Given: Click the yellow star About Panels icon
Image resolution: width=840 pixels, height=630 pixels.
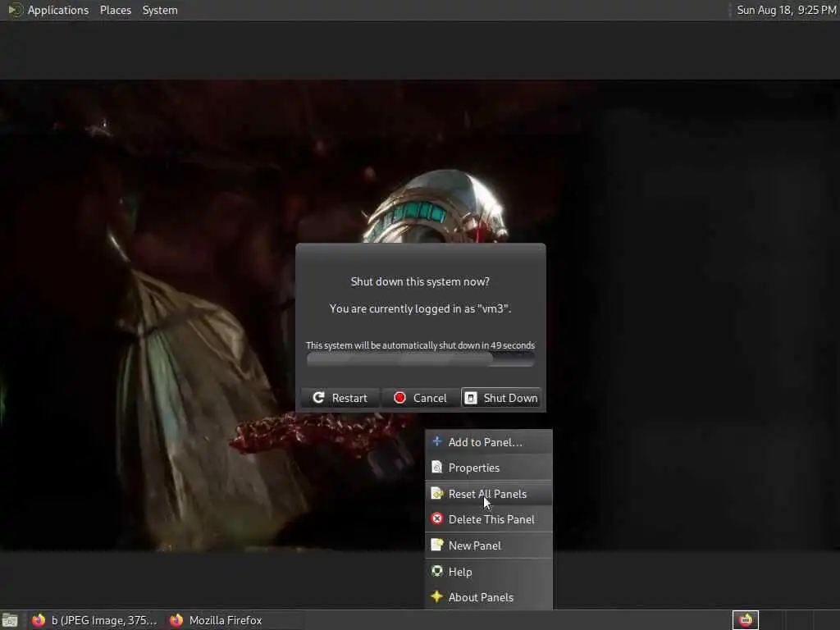Looking at the screenshot, I should tap(437, 596).
